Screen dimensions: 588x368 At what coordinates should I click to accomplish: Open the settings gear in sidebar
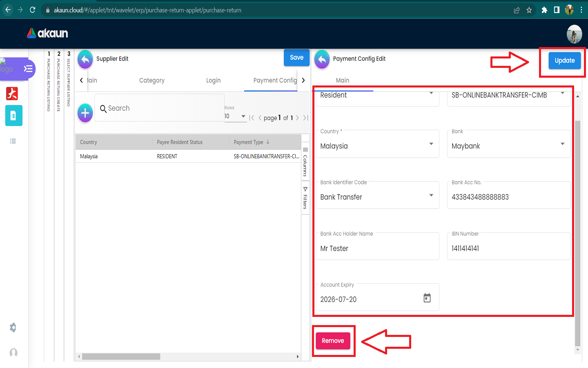tap(13, 328)
